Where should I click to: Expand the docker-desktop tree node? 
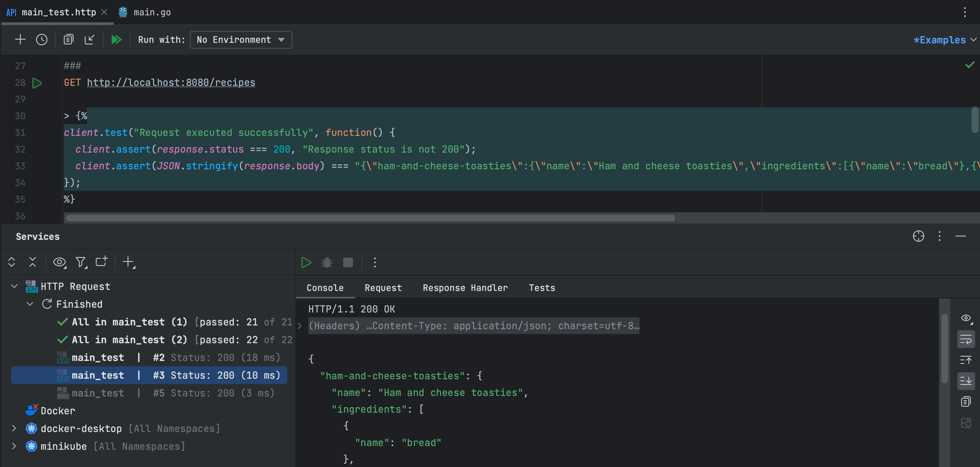(14, 429)
